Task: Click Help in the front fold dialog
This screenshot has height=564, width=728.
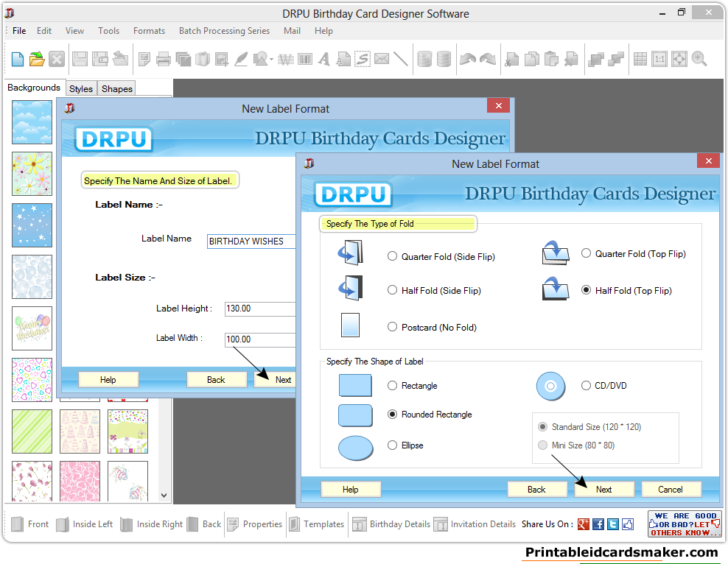Action: point(351,490)
